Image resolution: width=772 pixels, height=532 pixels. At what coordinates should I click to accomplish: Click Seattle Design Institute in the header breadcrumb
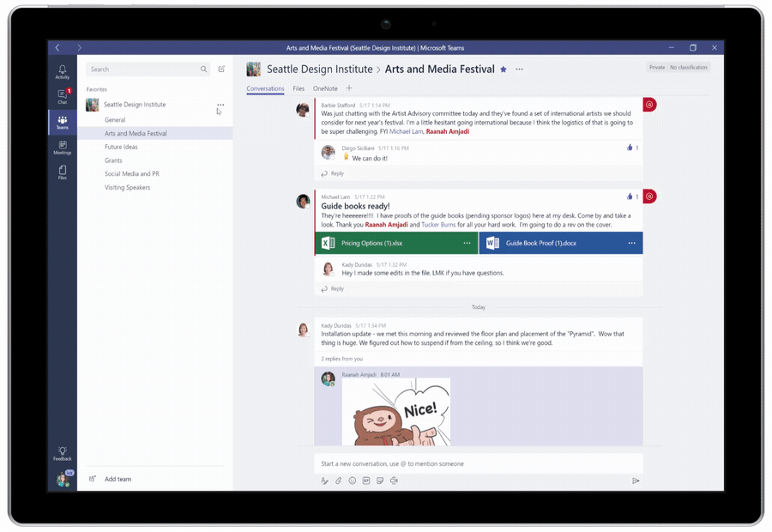(x=320, y=70)
